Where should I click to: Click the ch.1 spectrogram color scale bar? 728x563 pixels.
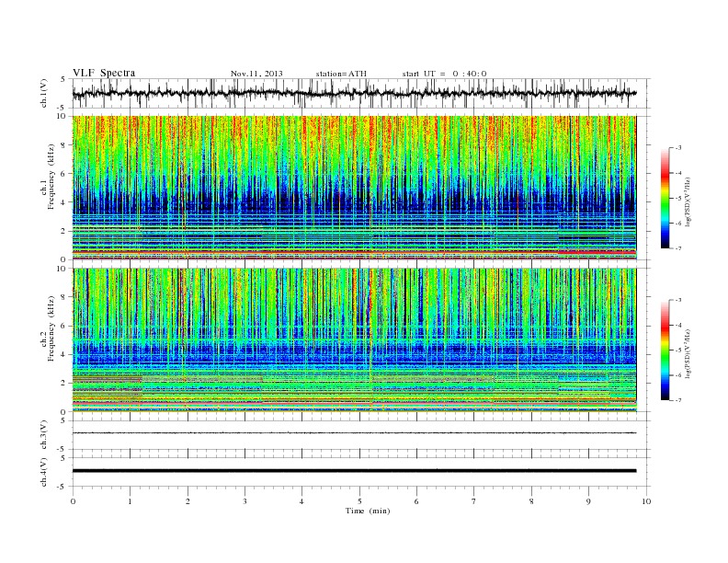(665, 198)
